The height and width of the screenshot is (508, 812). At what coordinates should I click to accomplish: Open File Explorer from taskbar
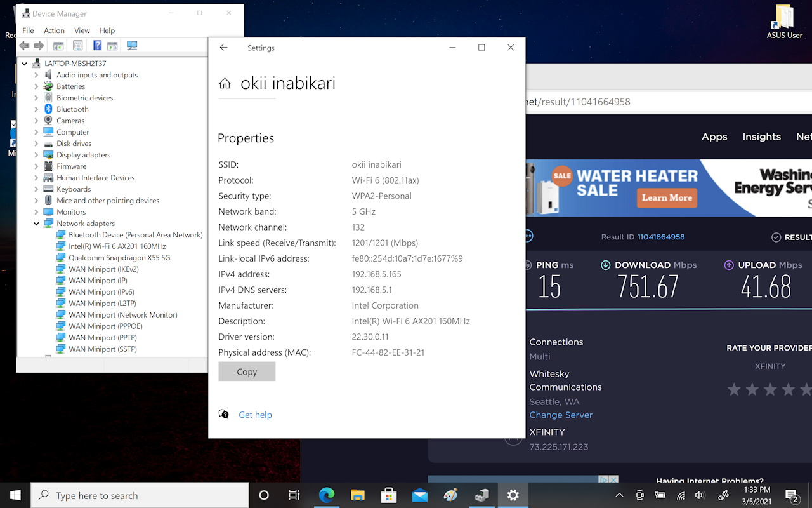tap(358, 495)
